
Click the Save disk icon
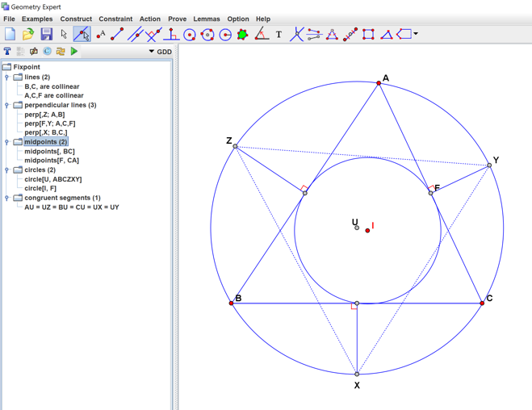[x=46, y=34]
